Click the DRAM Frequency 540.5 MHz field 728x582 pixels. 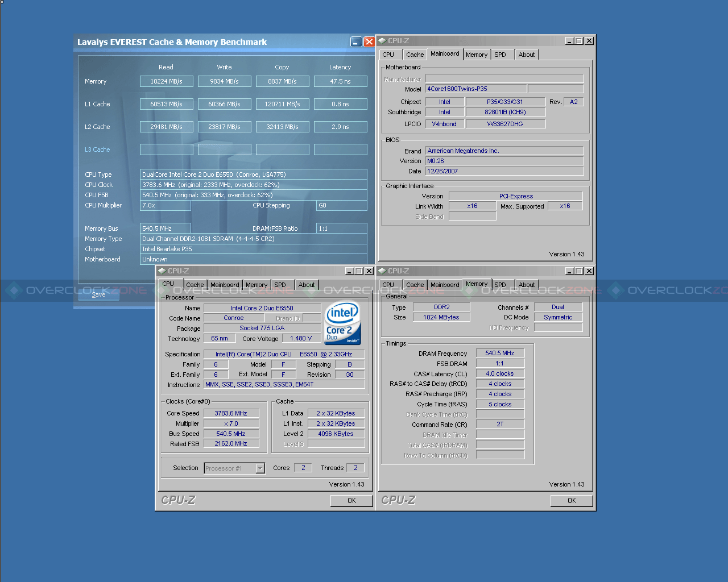(x=500, y=354)
